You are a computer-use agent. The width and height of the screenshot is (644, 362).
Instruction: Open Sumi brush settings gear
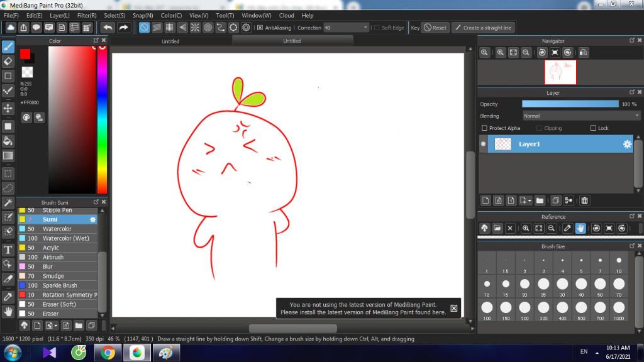pos(93,219)
